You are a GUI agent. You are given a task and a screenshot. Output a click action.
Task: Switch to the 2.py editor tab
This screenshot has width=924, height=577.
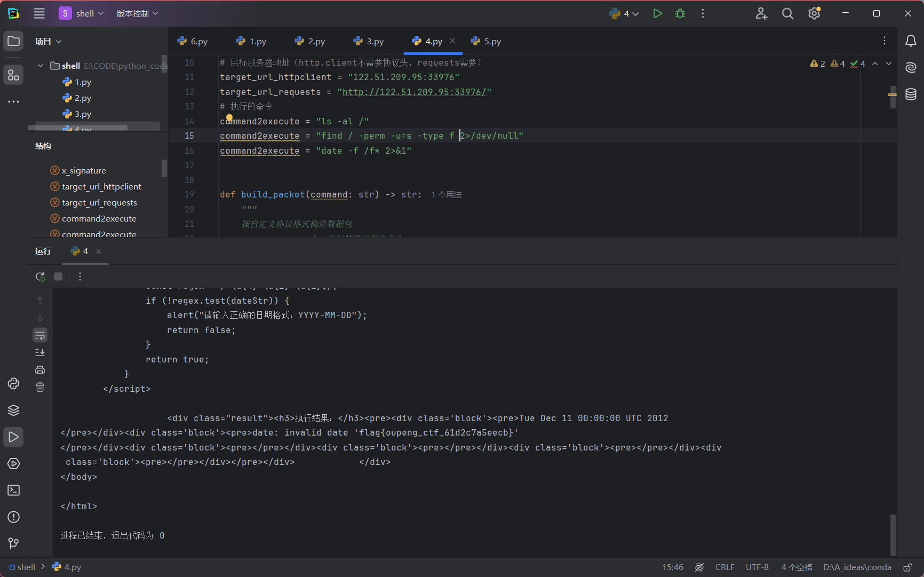coord(310,41)
